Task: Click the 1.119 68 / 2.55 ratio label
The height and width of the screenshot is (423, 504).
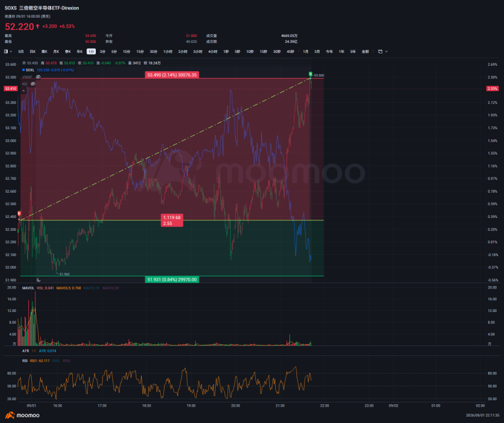Action: pyautogui.click(x=172, y=220)
